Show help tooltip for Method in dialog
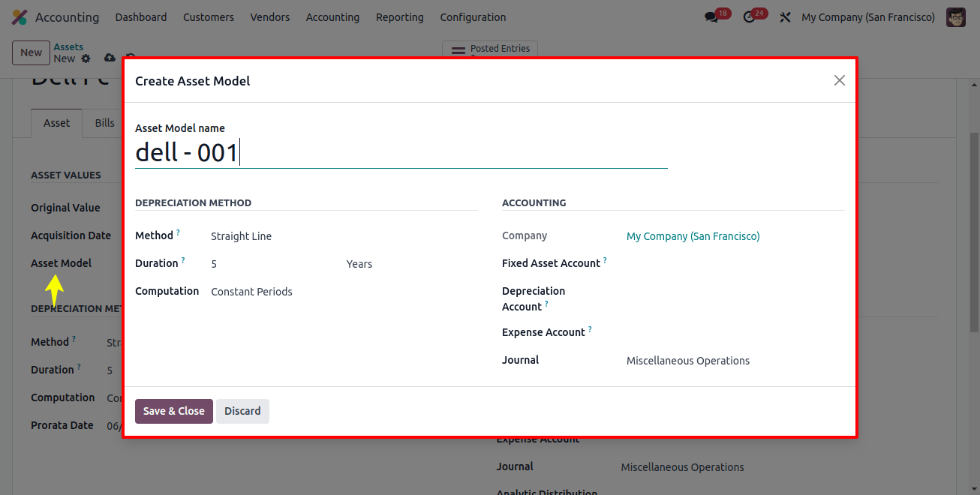This screenshot has height=495, width=980. pyautogui.click(x=178, y=233)
